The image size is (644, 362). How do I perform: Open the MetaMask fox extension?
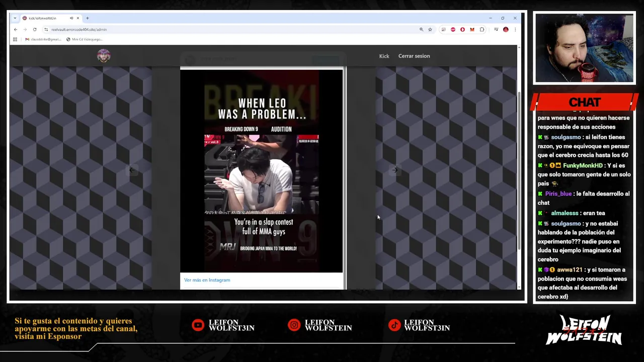(472, 30)
